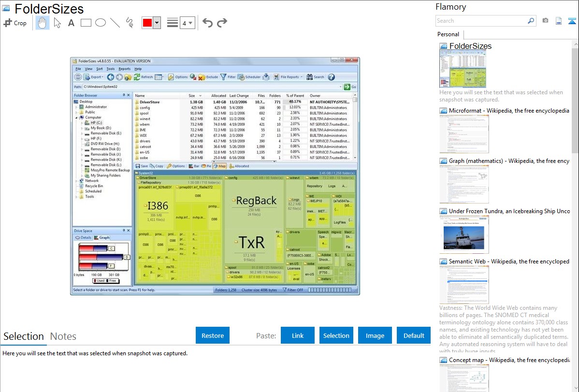
Task: Click the document page icon beside the camera
Action: pyautogui.click(x=559, y=21)
